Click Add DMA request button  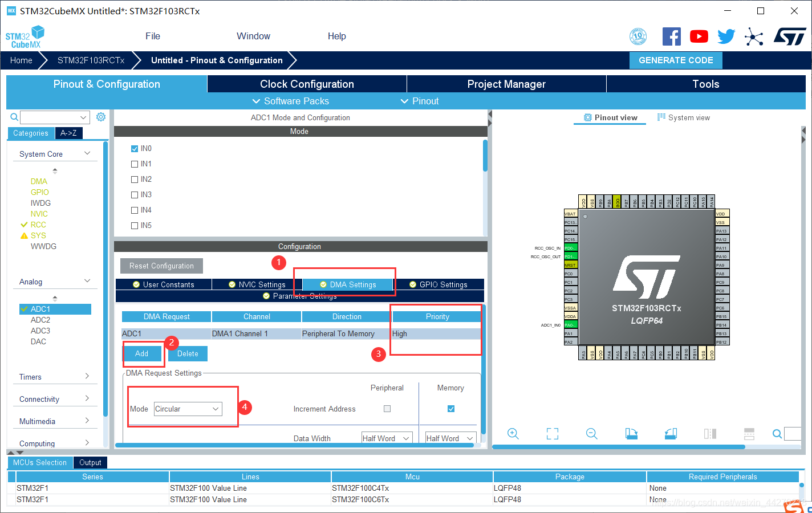pos(142,353)
